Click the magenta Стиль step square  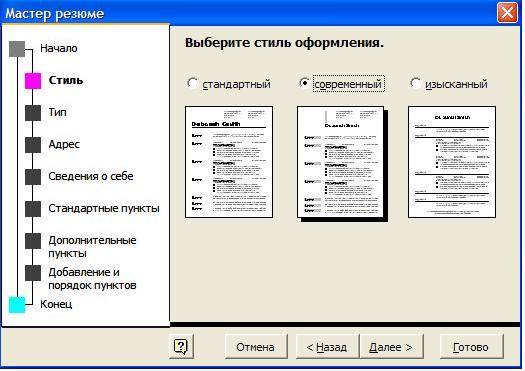pos(33,81)
